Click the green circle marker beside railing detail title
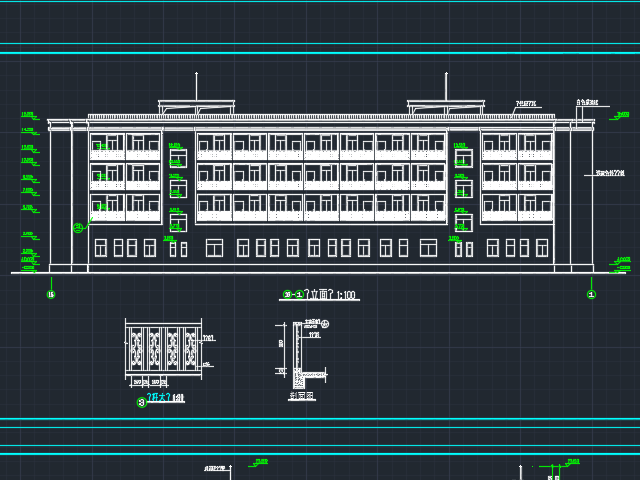The width and height of the screenshot is (640, 480). pos(141,403)
